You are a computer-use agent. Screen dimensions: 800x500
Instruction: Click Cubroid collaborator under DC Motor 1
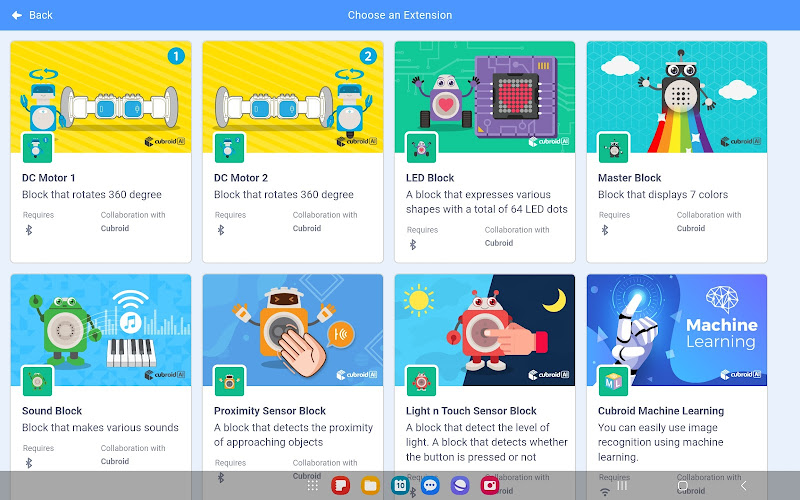click(x=115, y=229)
